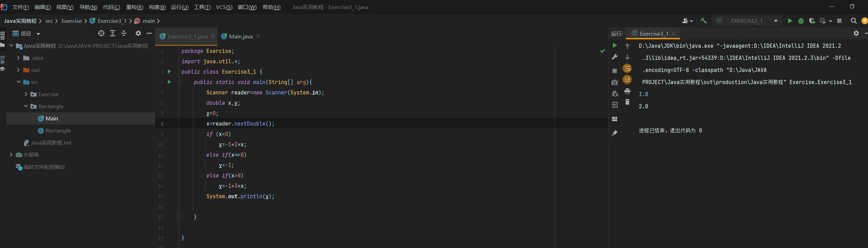This screenshot has height=248, width=868.
Task: Close the Exercise3_1.java tab
Action: coord(213,36)
